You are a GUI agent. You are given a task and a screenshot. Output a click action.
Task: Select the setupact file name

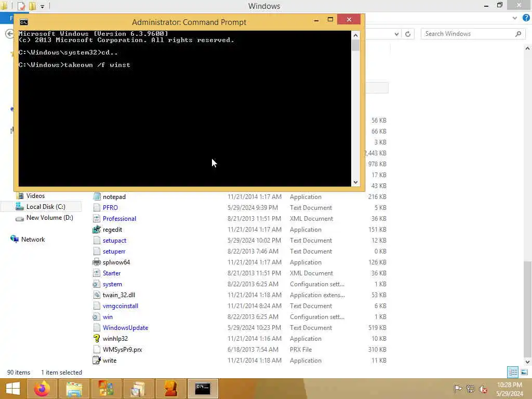click(x=114, y=241)
